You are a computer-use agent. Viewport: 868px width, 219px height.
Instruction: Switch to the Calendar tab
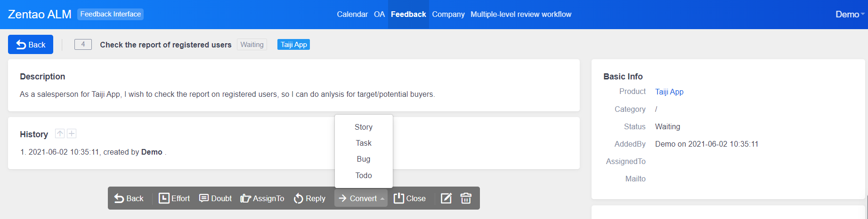352,14
